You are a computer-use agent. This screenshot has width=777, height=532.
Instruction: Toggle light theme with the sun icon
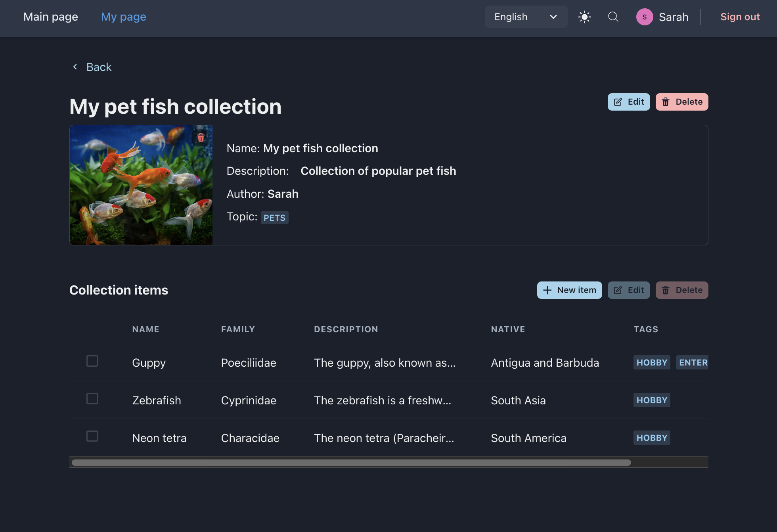584,17
